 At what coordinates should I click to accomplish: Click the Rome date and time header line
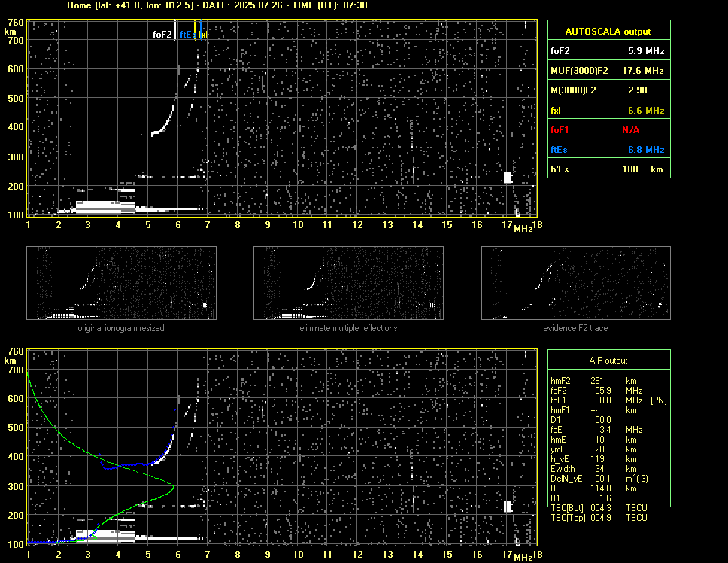point(217,5)
